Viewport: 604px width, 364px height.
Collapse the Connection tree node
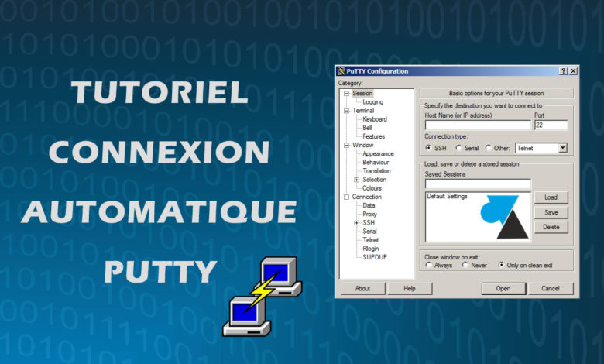[346, 197]
